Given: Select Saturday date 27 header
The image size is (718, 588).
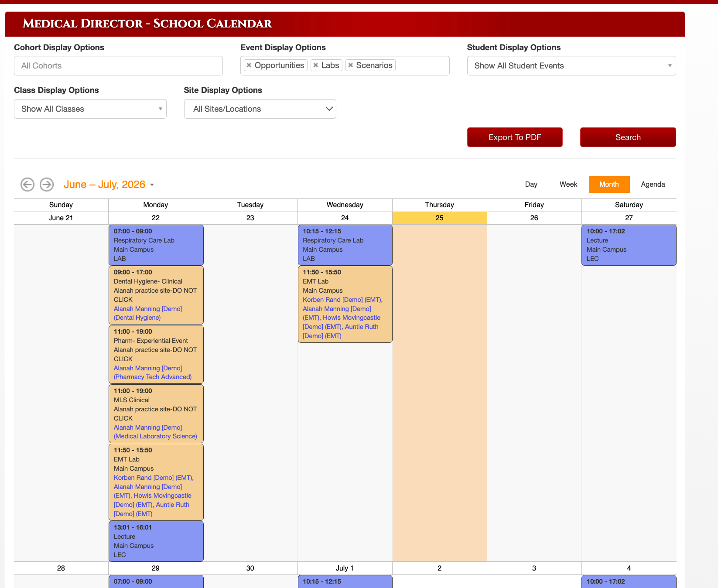Looking at the screenshot, I should point(629,218).
